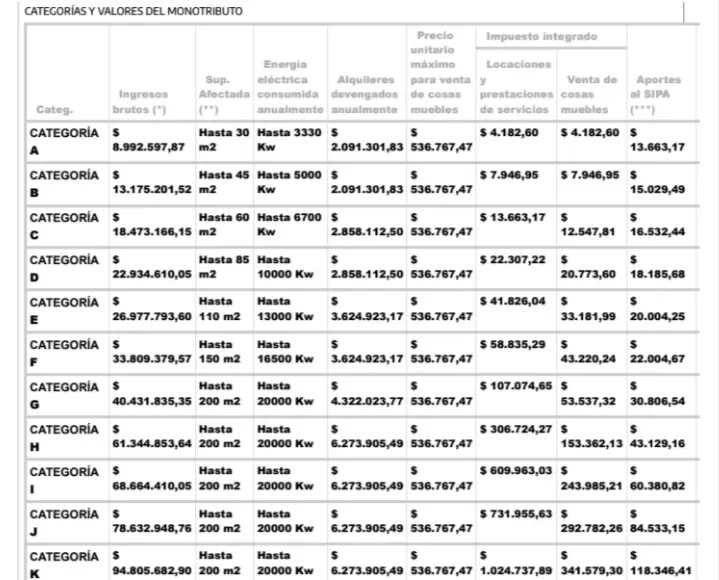Click gross income '$ 94.805.682,90'

point(152,563)
